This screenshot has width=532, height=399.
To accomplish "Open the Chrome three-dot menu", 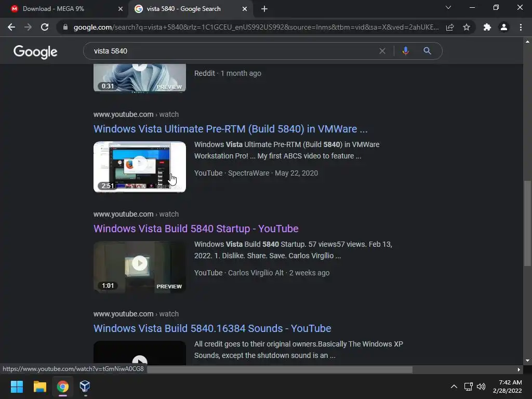I will (x=521, y=27).
